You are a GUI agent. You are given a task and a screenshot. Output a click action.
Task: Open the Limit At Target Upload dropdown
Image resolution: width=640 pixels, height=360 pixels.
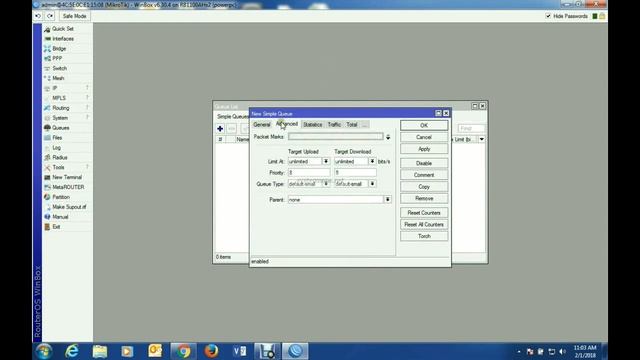pyautogui.click(x=326, y=162)
